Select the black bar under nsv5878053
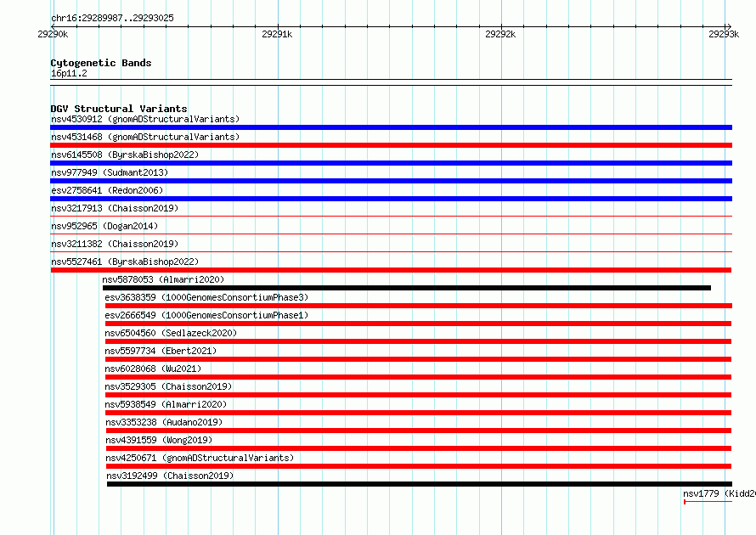This screenshot has width=756, height=535. coord(407,288)
